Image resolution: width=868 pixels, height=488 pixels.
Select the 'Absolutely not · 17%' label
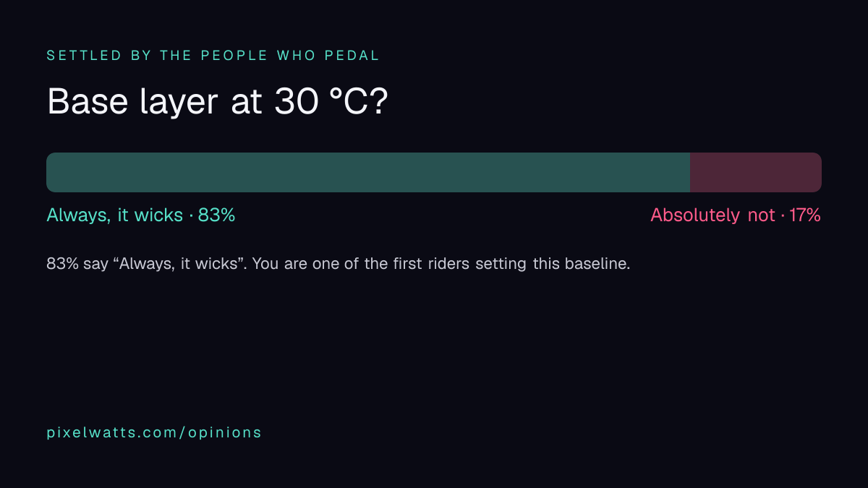pos(736,215)
